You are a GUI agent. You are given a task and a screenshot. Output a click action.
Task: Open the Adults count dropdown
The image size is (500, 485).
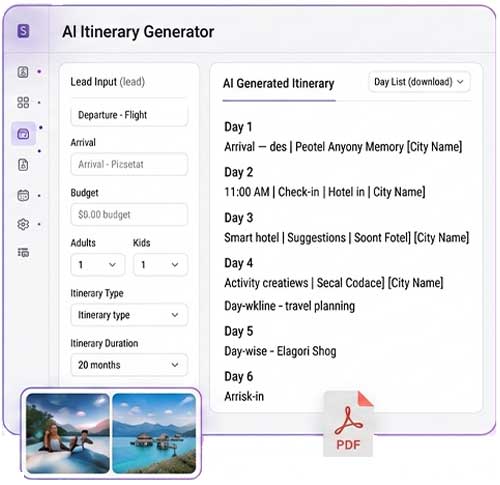[x=98, y=265]
